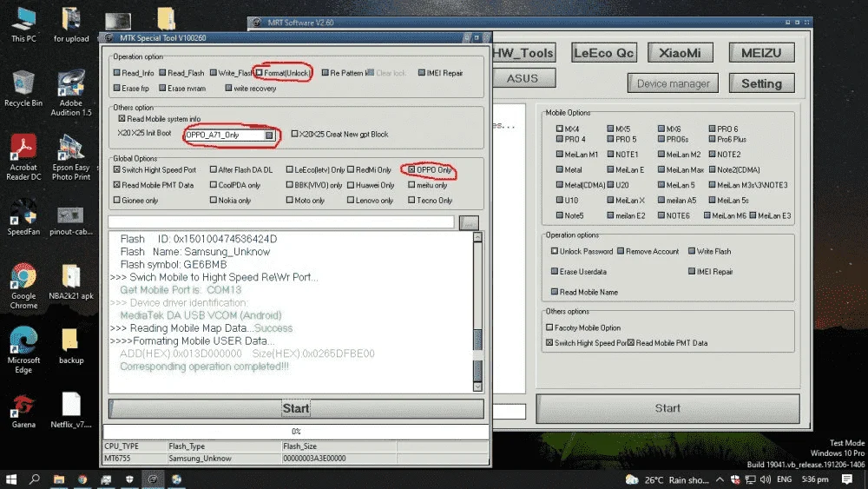868x489 pixels.
Task: Click Start button in MRT Software window
Action: click(667, 408)
